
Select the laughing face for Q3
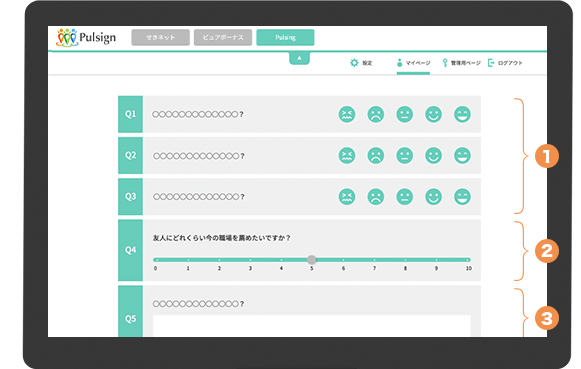point(462,196)
